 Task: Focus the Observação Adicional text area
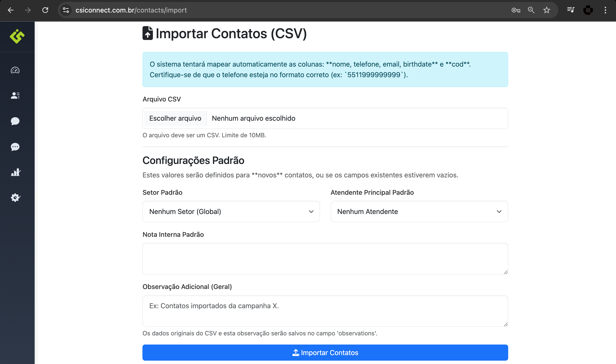tap(325, 311)
